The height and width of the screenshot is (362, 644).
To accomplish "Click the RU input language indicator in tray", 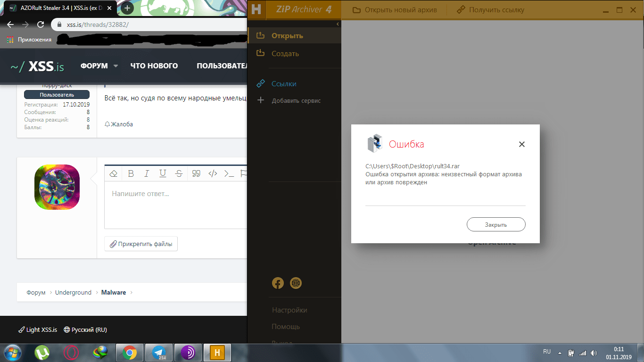I will coord(547,352).
